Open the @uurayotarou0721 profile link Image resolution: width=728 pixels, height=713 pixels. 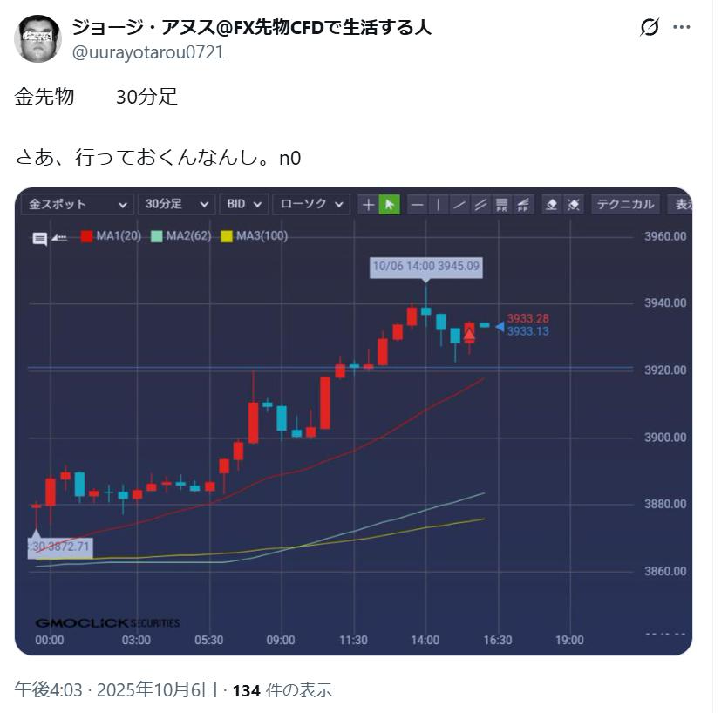click(x=147, y=52)
